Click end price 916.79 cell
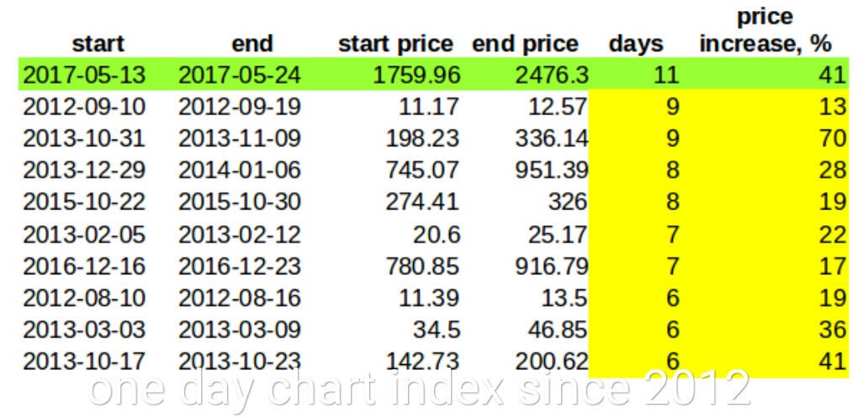The width and height of the screenshot is (868, 418). tap(552, 266)
